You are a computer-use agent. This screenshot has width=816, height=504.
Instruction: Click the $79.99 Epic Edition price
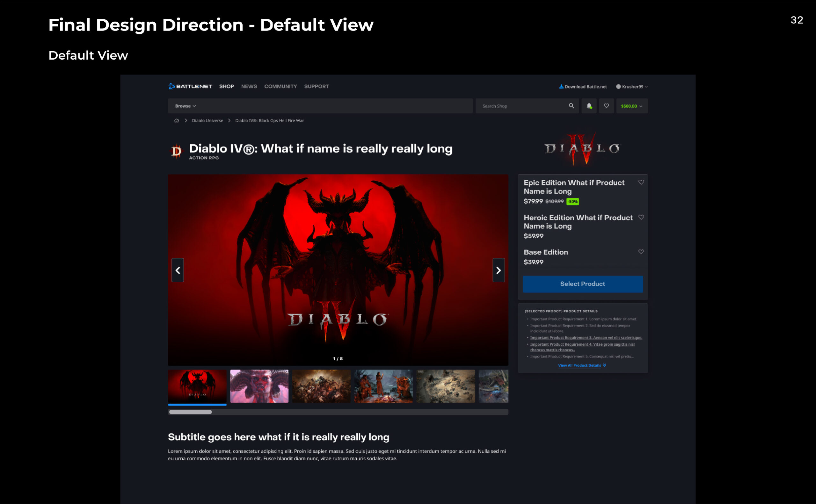point(533,201)
